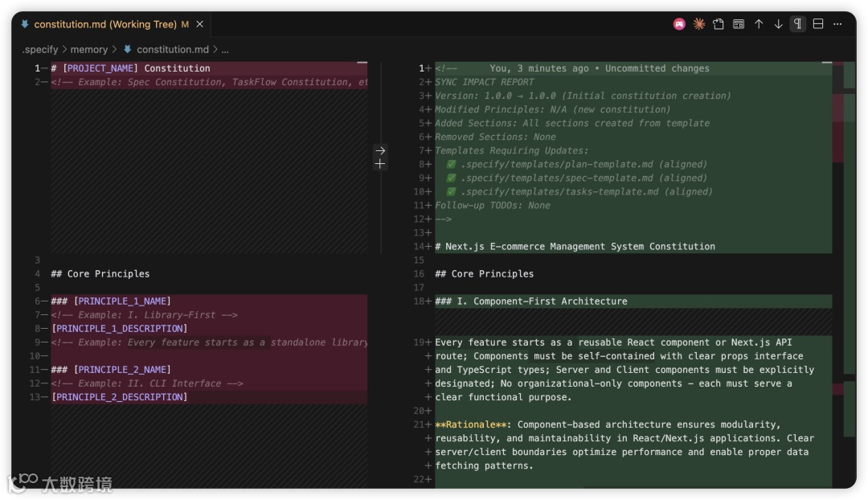Image resolution: width=868 pixels, height=500 pixels.
Task: Click the '## Core Principles' line in right pane
Action: (493, 274)
